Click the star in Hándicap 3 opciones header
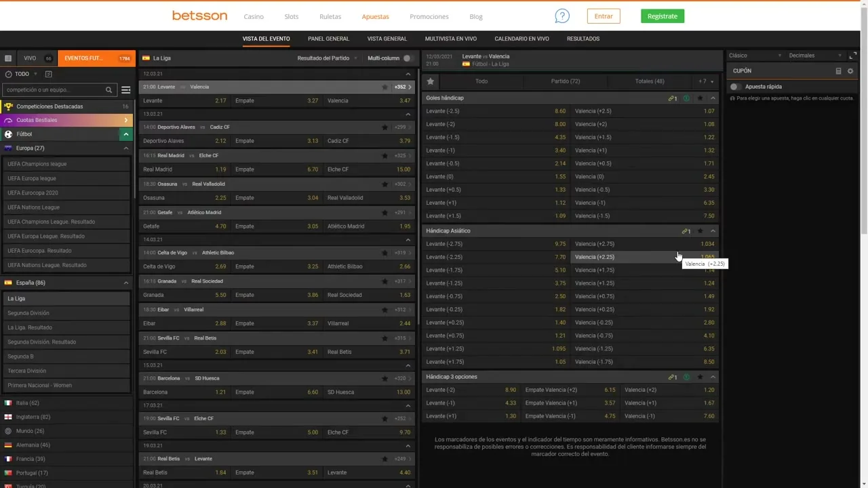 (700, 377)
